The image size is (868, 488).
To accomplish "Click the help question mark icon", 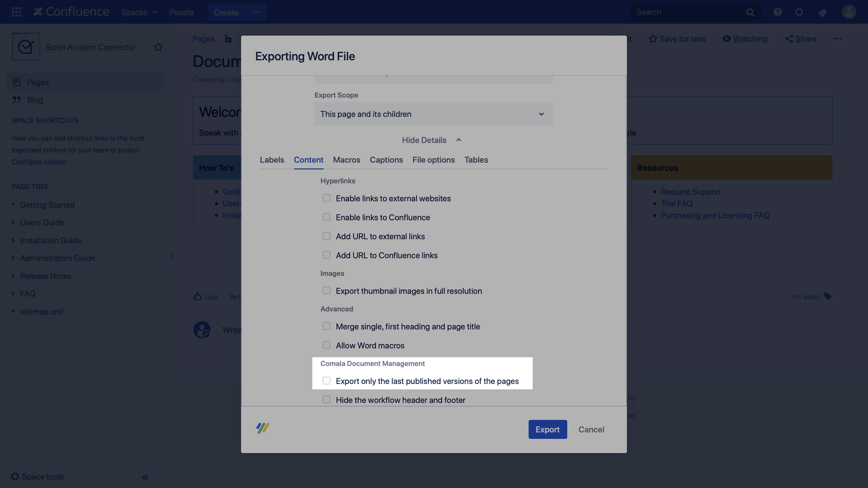I will point(777,12).
